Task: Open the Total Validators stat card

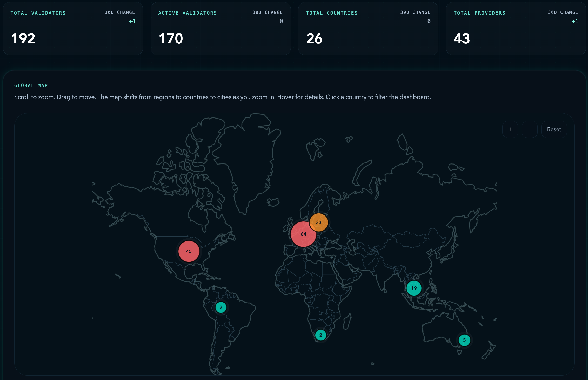Action: pyautogui.click(x=73, y=29)
